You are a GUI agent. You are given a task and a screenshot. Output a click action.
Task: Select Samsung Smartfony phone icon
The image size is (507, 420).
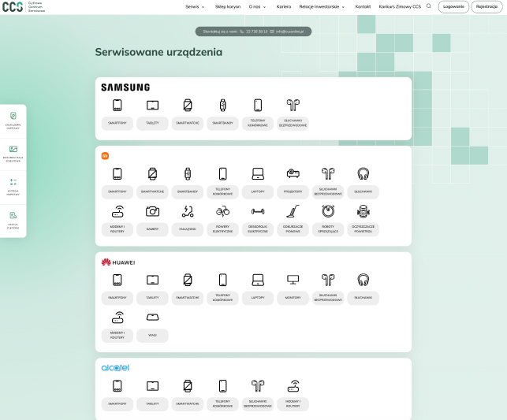click(117, 105)
